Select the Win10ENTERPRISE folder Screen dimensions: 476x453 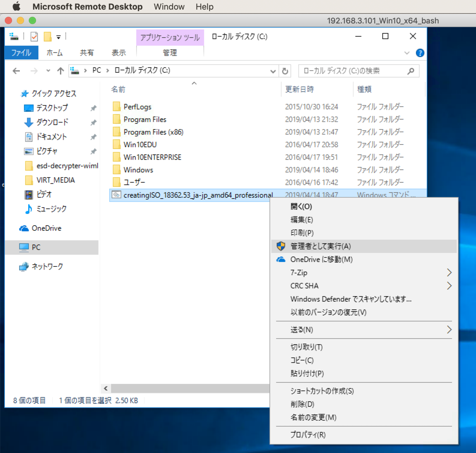pyautogui.click(x=152, y=157)
